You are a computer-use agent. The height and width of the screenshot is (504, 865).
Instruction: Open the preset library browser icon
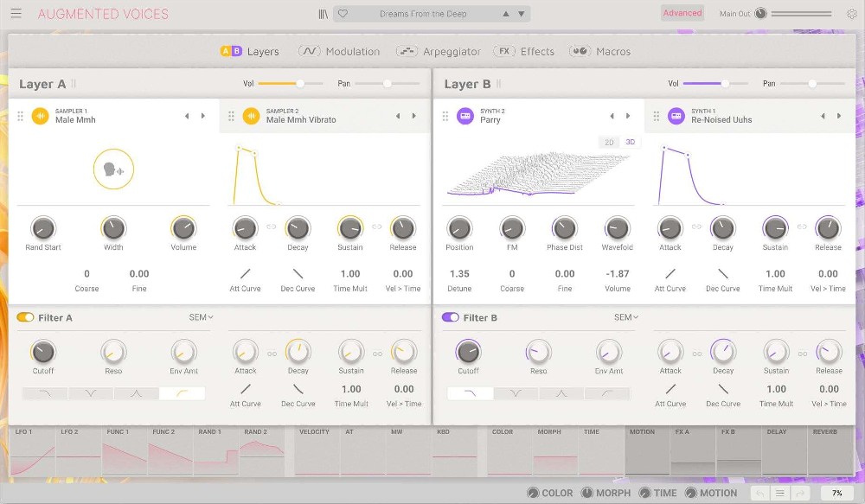point(323,13)
